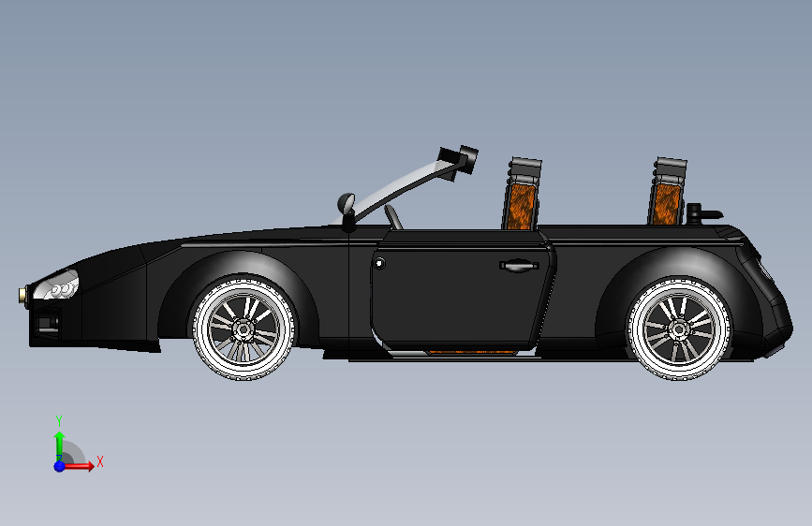The image size is (812, 526).
Task: Select the front bumper fog light
Action: (48, 323)
